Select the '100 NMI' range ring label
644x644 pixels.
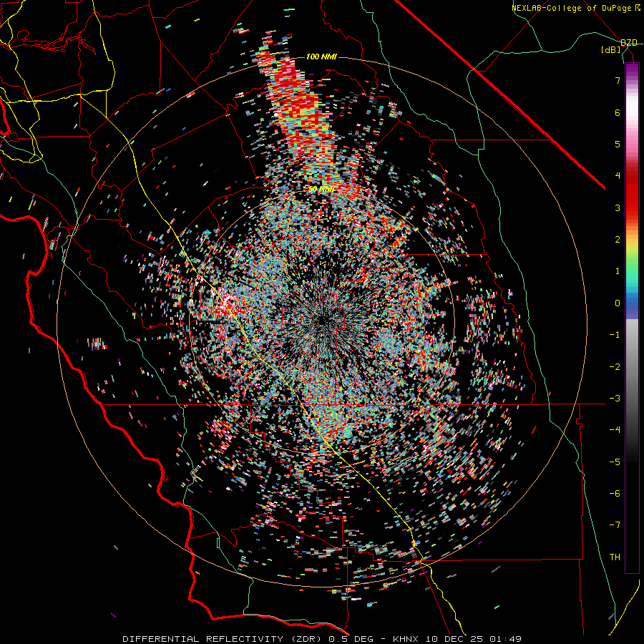coord(321,57)
